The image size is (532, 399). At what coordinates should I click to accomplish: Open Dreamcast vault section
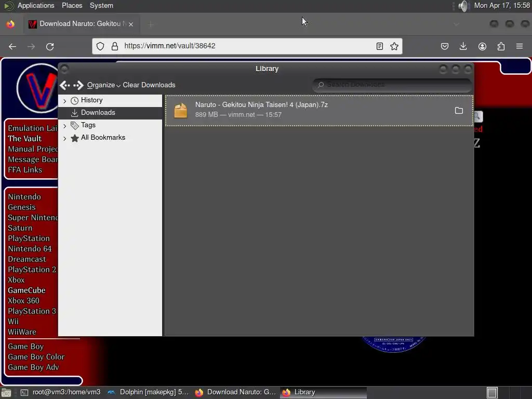click(x=27, y=259)
